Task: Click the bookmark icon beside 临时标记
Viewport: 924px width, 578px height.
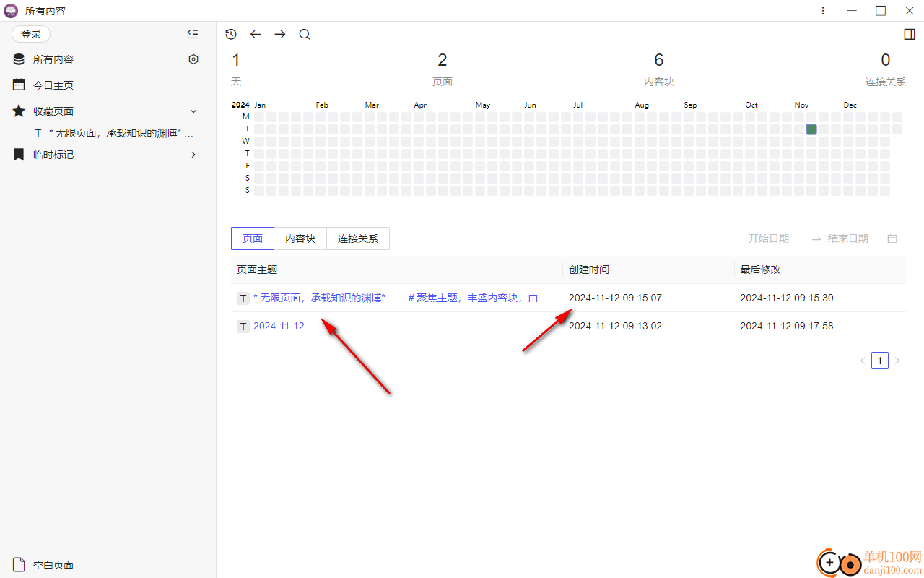Action: pyautogui.click(x=19, y=155)
